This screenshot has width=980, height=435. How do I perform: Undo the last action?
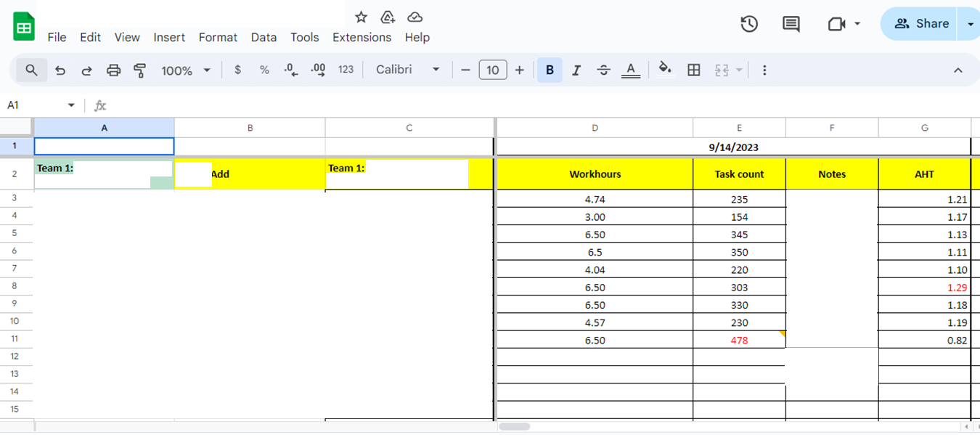(x=60, y=70)
